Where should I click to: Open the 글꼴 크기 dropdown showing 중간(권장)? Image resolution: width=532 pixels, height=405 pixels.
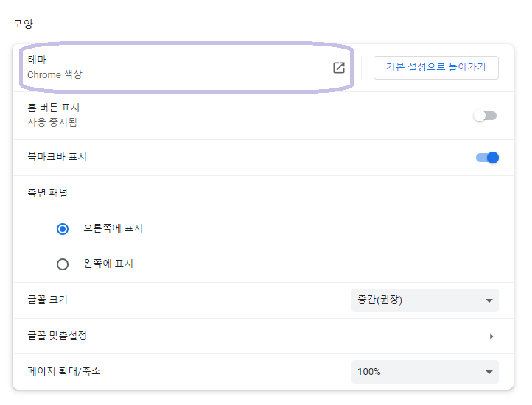click(424, 300)
